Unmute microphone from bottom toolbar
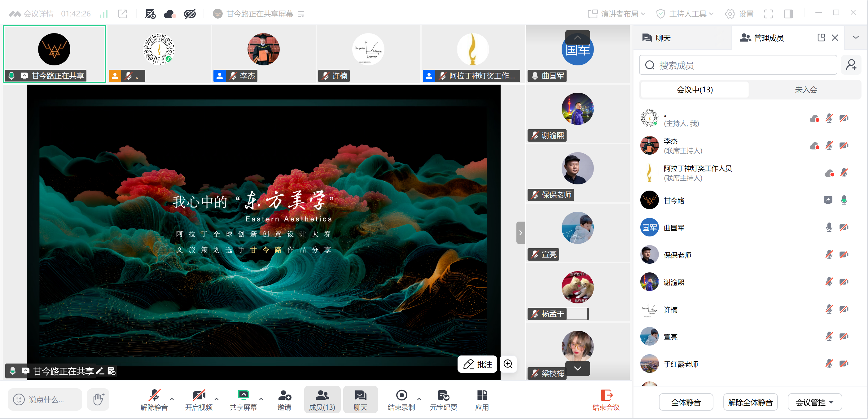Image resolution: width=868 pixels, height=419 pixels. pyautogui.click(x=154, y=400)
